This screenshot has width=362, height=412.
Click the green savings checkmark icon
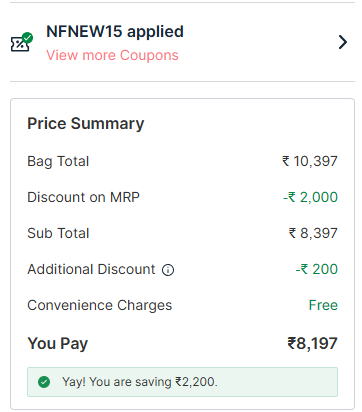click(x=44, y=382)
